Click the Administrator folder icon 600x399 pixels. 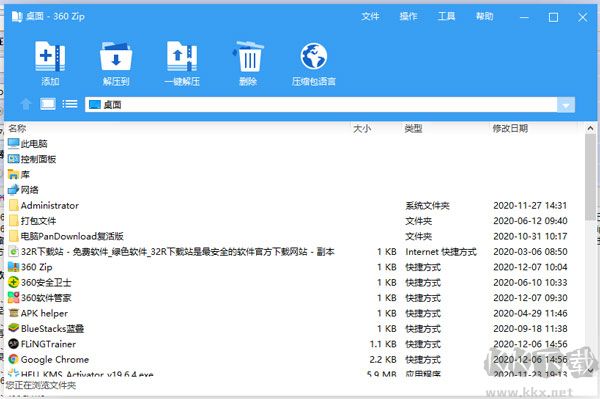13,205
